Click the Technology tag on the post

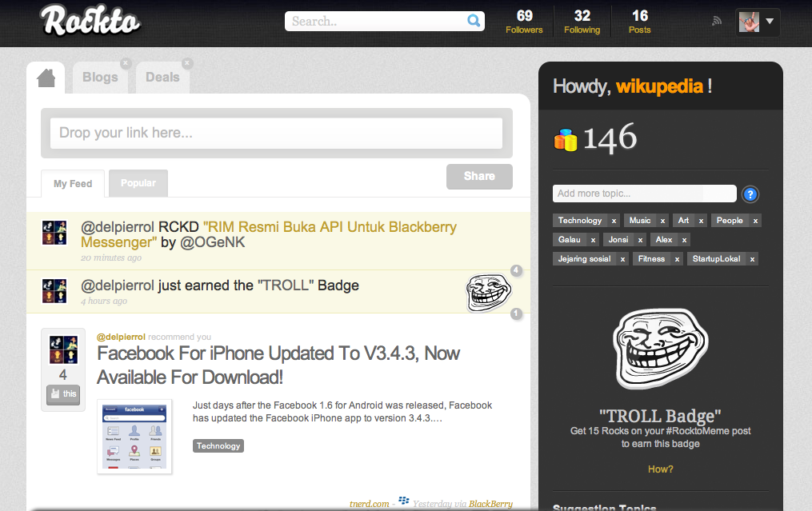point(218,445)
